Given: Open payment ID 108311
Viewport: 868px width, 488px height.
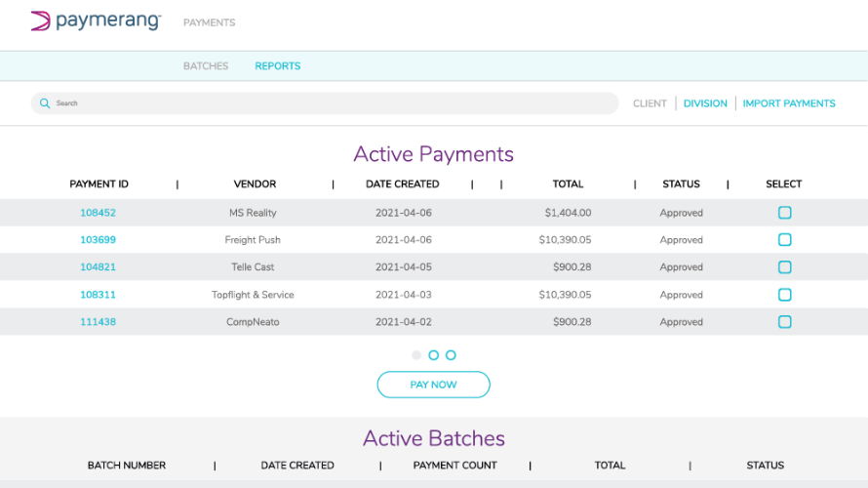Looking at the screenshot, I should tap(98, 295).
